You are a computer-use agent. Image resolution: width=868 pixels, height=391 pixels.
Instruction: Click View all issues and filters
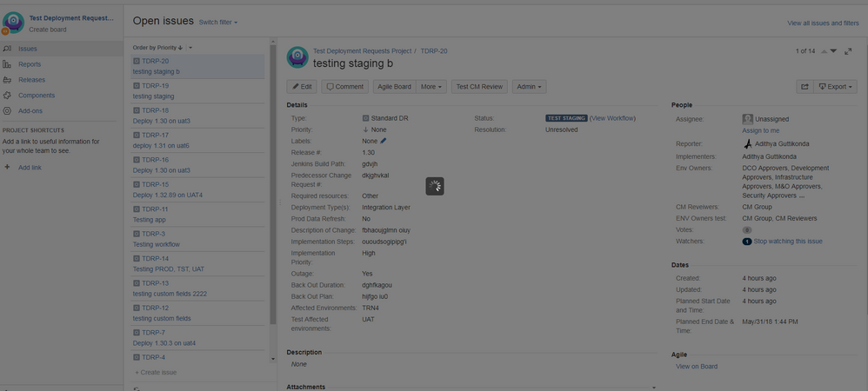pyautogui.click(x=823, y=23)
